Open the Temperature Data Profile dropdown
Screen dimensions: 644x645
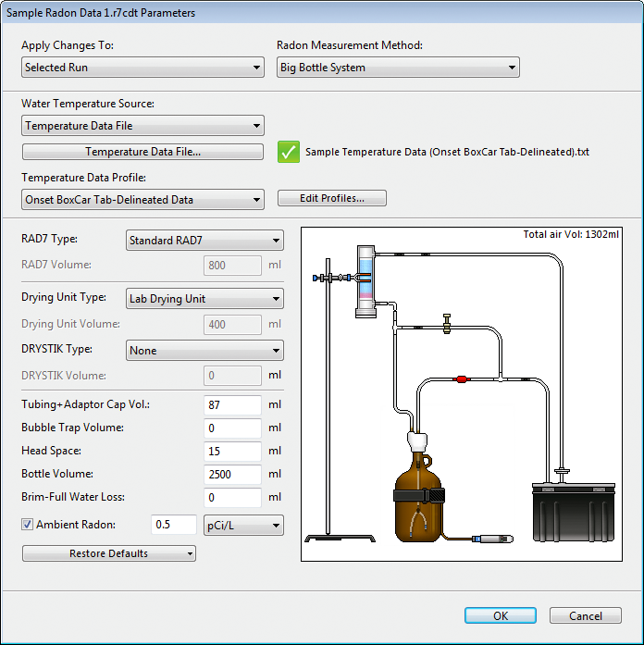coord(142,200)
